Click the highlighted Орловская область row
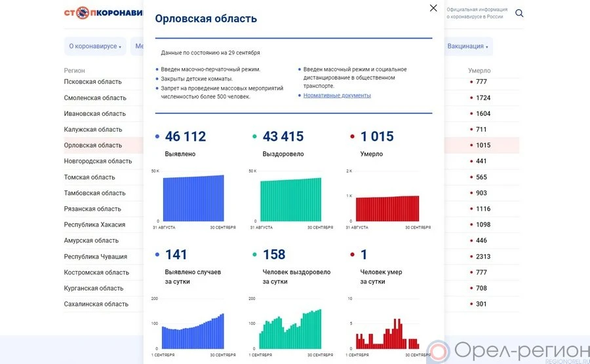The height and width of the screenshot is (364, 590). coord(93,145)
